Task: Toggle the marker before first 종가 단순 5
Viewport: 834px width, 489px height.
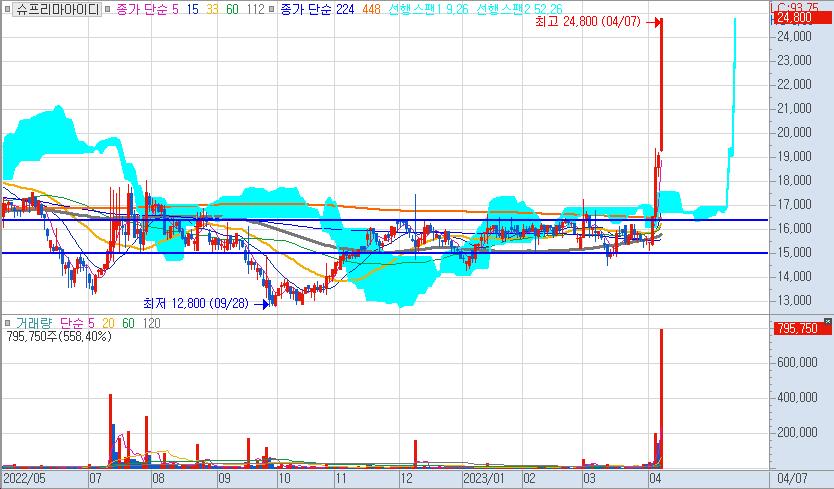Action: (107, 9)
